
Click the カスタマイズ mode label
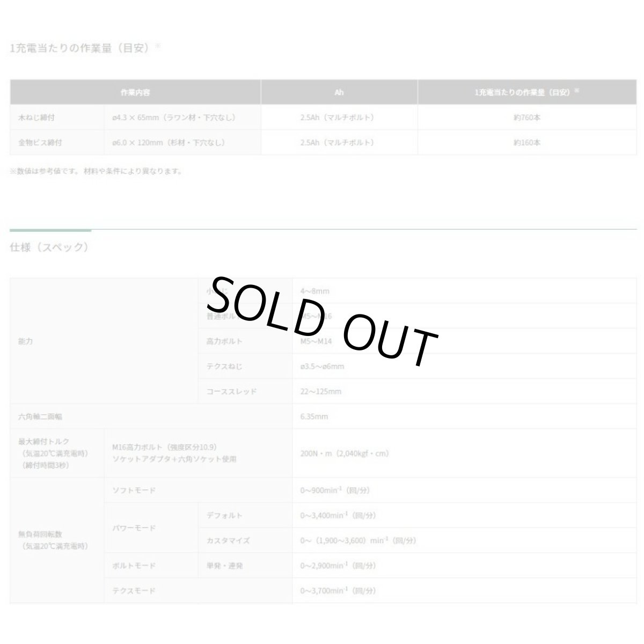click(x=228, y=540)
